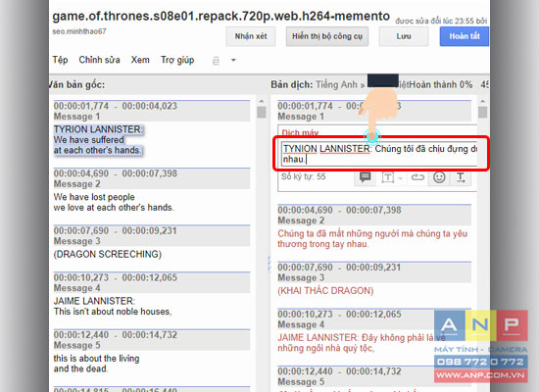The image size is (539, 392).
Task: Open dropdown arrow beside text box icon
Action: 400,178
